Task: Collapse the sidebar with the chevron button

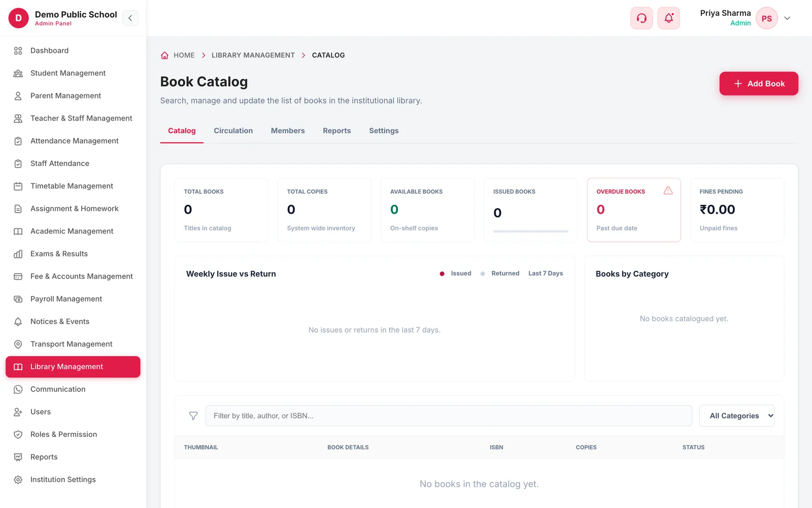Action: pos(130,18)
